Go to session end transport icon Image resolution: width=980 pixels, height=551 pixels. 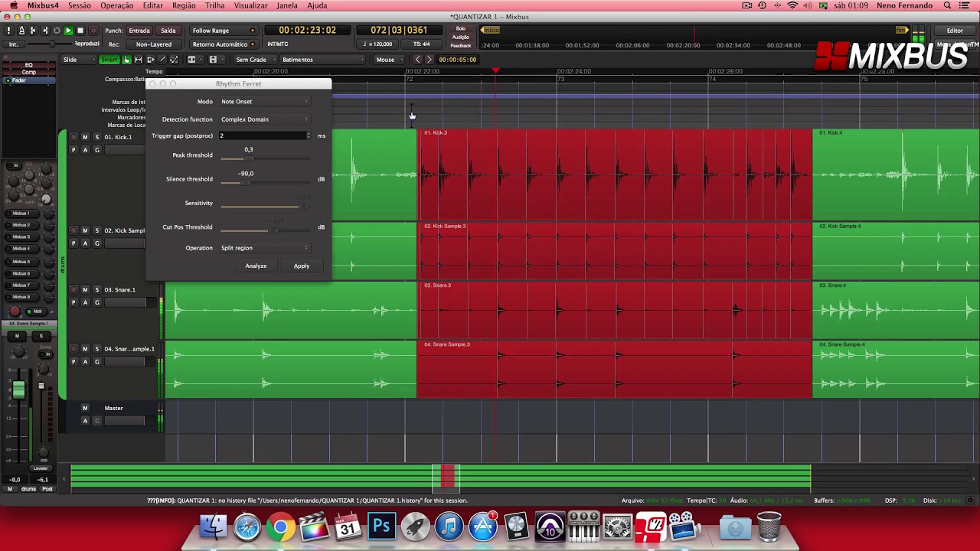[45, 31]
